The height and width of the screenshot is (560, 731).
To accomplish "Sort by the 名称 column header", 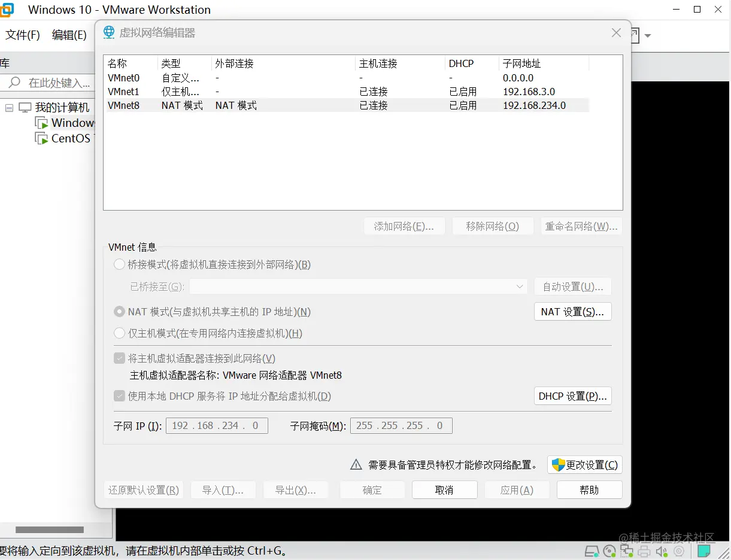I will tap(131, 63).
